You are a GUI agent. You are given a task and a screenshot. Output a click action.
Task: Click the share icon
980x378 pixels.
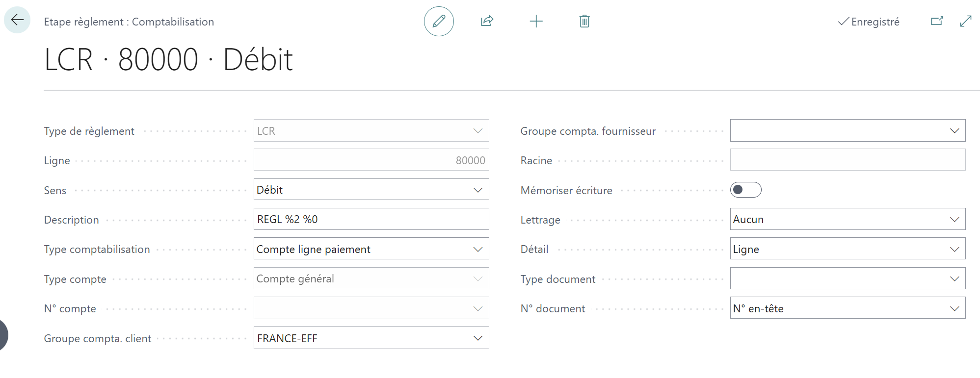click(x=486, y=21)
